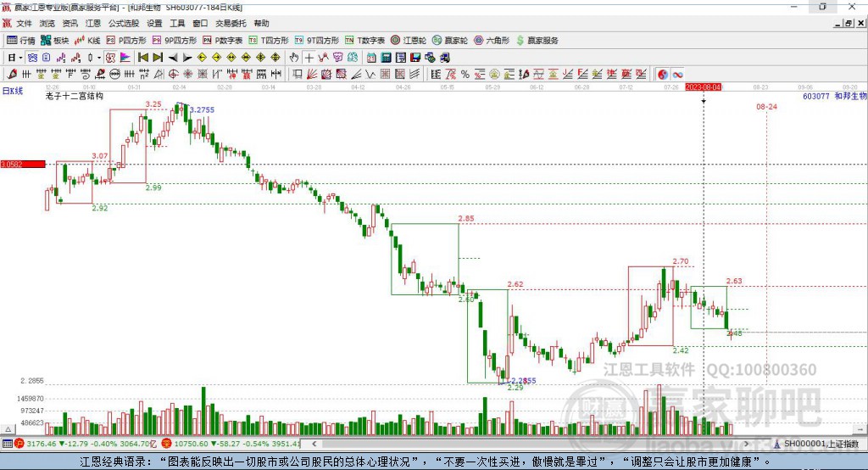This screenshot has width=868, height=470.
Task: Open the 浏览 menu
Action: (x=47, y=23)
